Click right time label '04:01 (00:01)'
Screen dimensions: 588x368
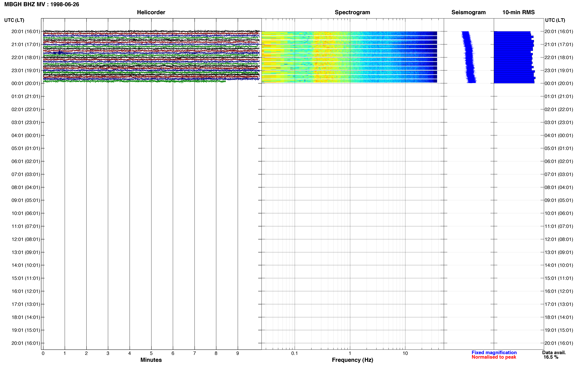559,135
